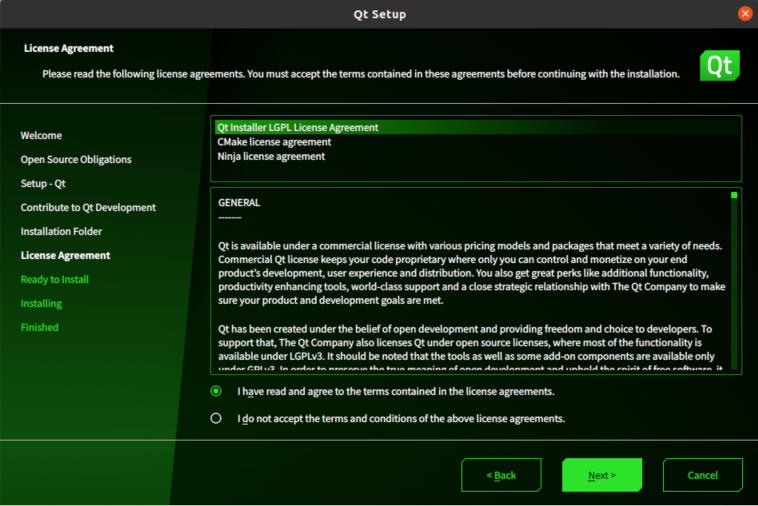Click the Qt Setup title bar text

pos(379,14)
